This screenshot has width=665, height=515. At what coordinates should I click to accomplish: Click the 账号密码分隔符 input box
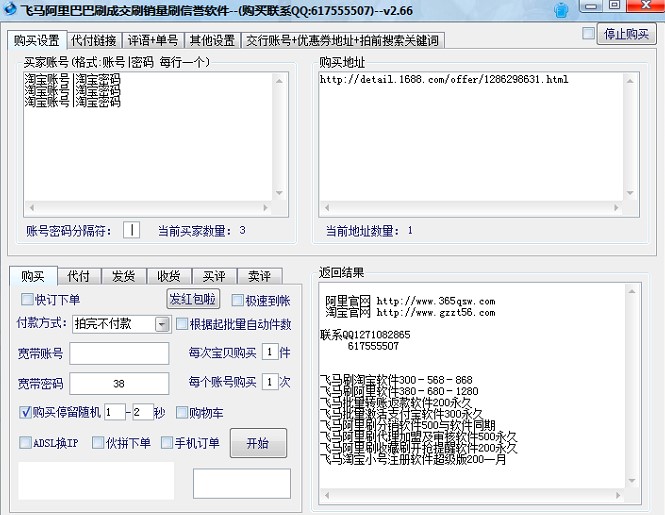tap(131, 230)
